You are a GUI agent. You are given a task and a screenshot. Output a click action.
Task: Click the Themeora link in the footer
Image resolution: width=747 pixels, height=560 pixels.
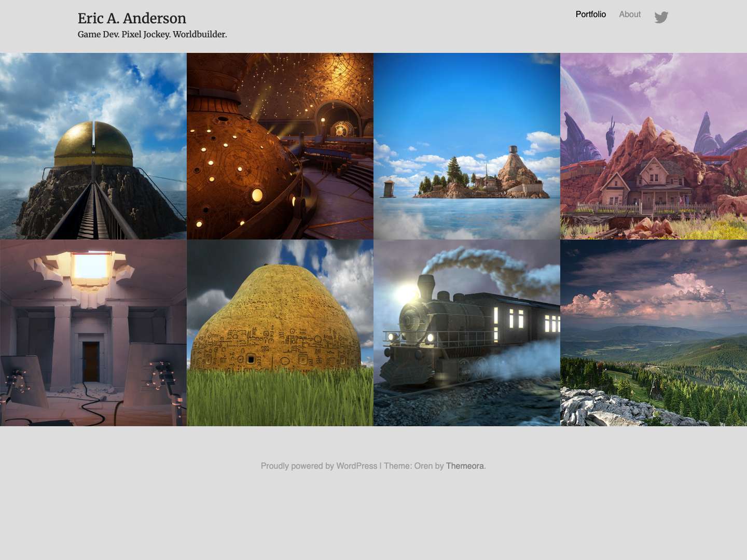click(465, 466)
